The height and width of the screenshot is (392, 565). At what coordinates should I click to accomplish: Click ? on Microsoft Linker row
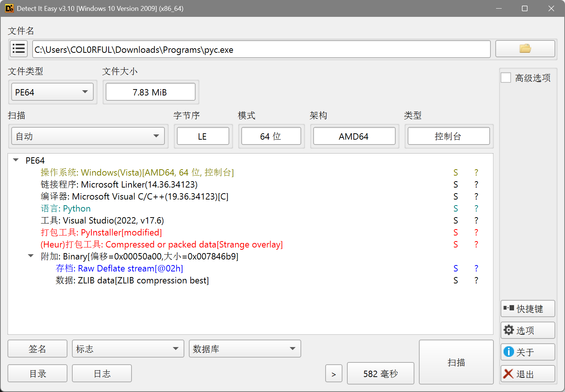(x=476, y=185)
